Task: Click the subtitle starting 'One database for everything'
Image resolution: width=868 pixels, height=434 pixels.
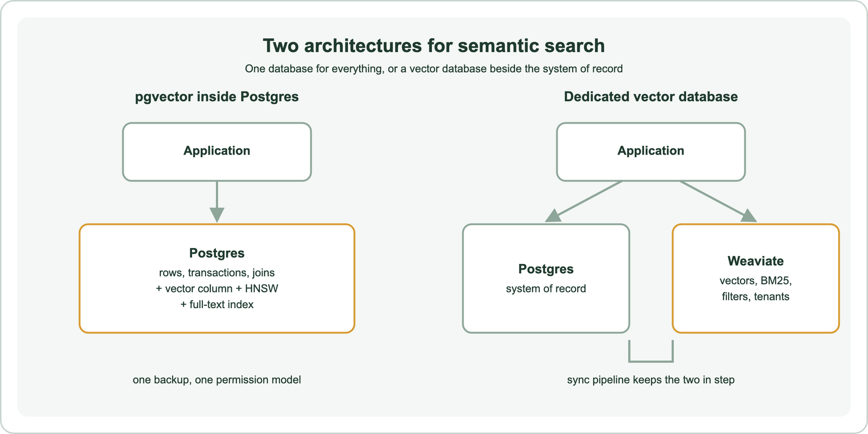Action: click(433, 69)
